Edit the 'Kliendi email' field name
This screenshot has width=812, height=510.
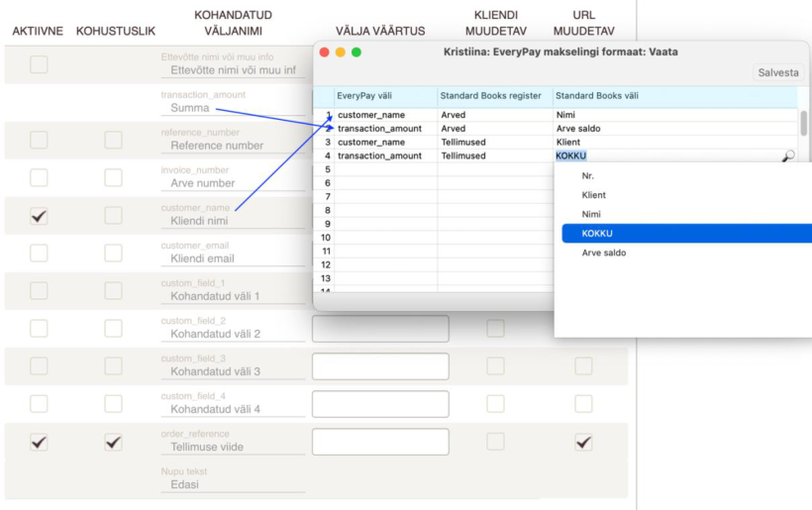point(233,258)
